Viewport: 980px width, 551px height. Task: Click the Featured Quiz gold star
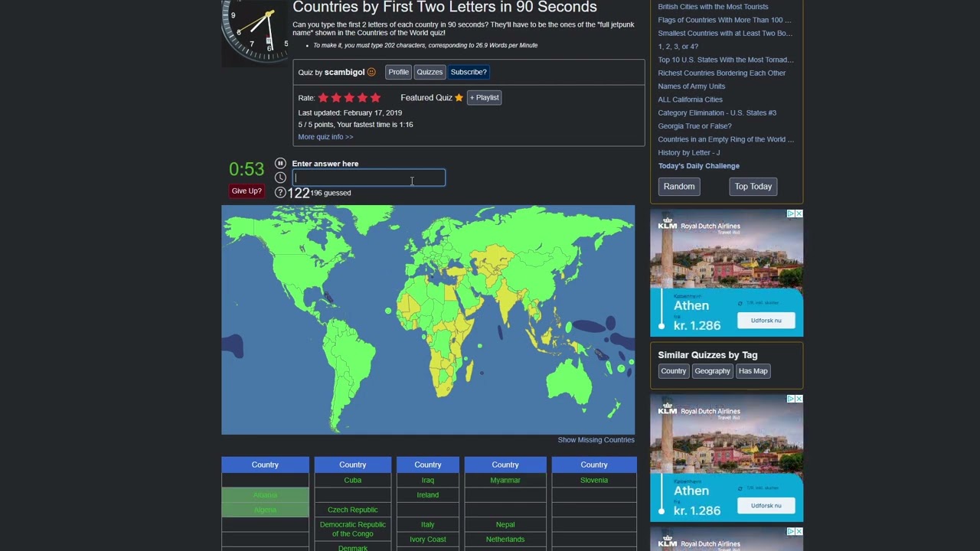[x=459, y=97]
